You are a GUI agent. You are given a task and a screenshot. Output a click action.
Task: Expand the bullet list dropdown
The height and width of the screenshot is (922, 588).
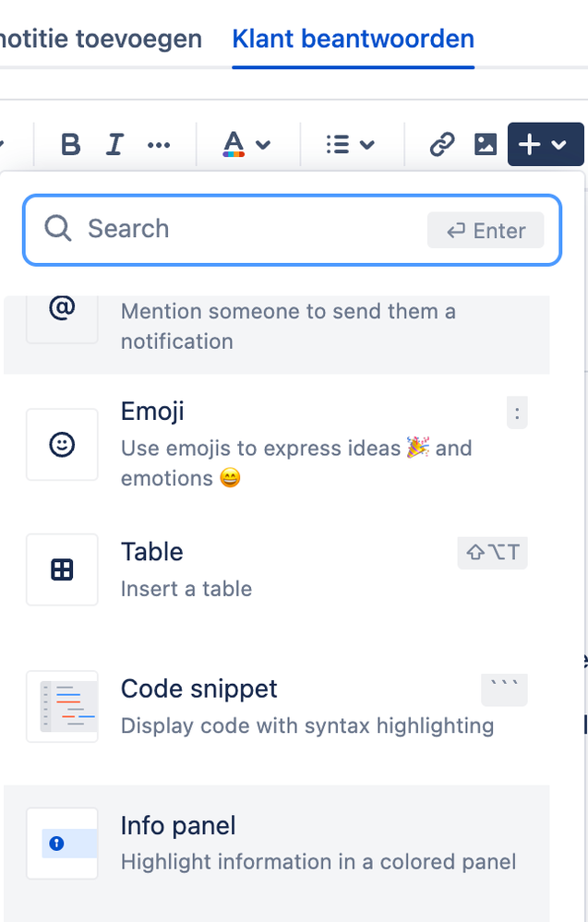click(x=351, y=145)
